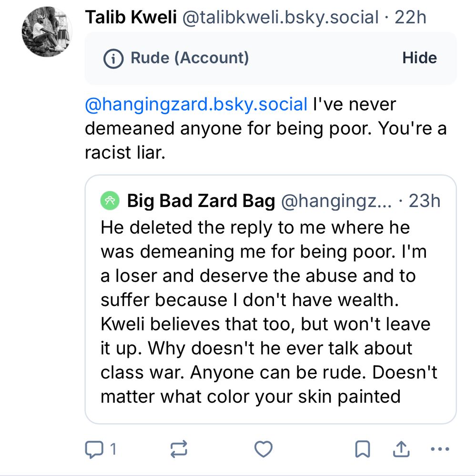Save the post with the bookmark icon

[x=363, y=448]
